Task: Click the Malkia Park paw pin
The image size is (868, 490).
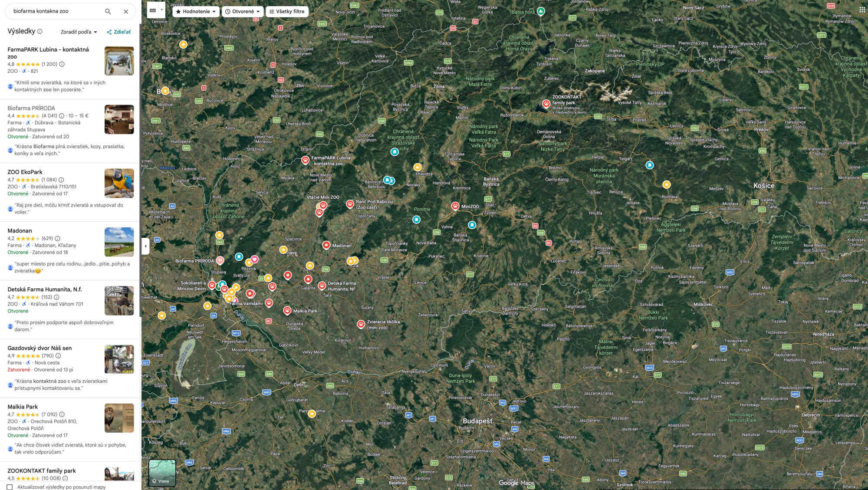Action: (287, 310)
